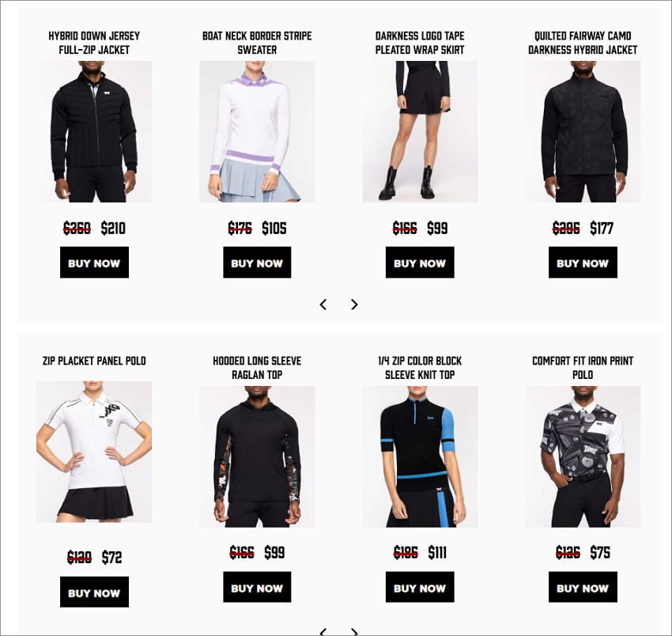The height and width of the screenshot is (636, 672).
Task: Click Buy Now for Hybrid Down Jersey Jacket
Action: tap(94, 263)
